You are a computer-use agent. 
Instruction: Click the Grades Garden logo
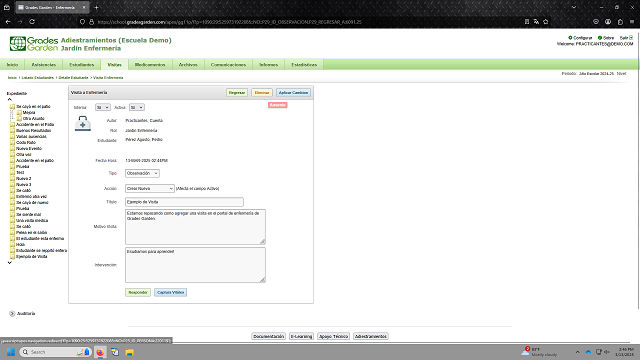tap(34, 44)
